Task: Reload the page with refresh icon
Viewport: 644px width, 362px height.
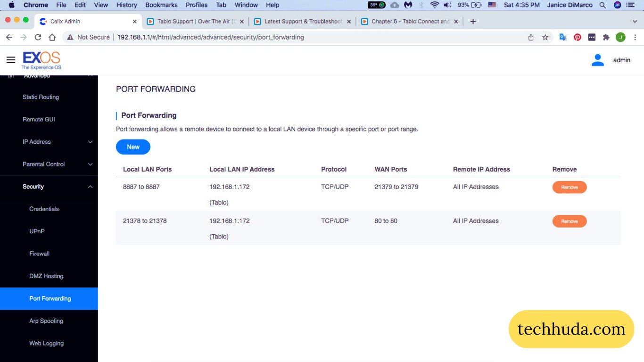Action: point(38,37)
